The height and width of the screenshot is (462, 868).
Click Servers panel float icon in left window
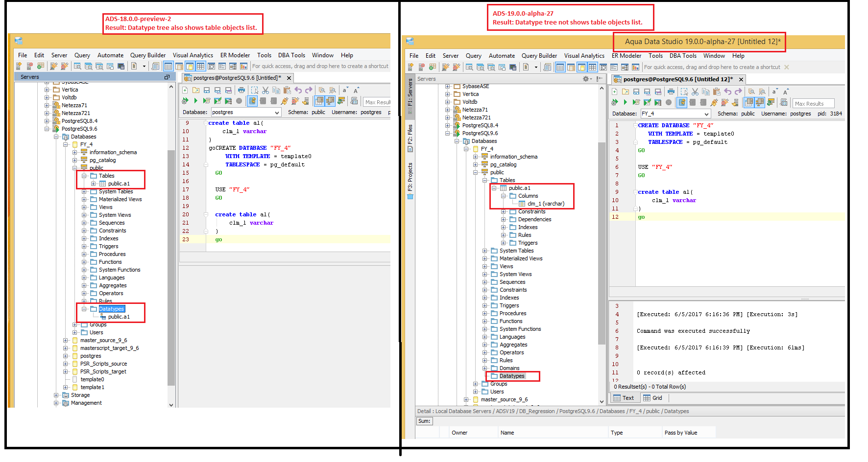coord(167,77)
